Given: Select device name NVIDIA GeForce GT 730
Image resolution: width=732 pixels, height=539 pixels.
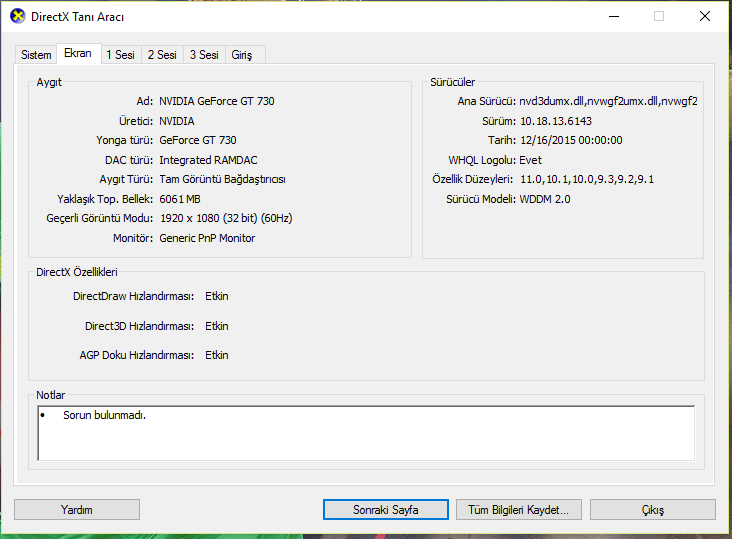Looking at the screenshot, I should click(x=217, y=101).
